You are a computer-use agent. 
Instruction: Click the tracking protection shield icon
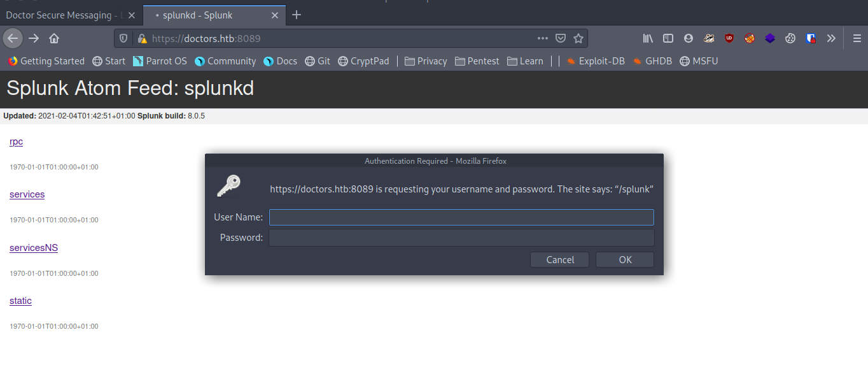tap(124, 38)
